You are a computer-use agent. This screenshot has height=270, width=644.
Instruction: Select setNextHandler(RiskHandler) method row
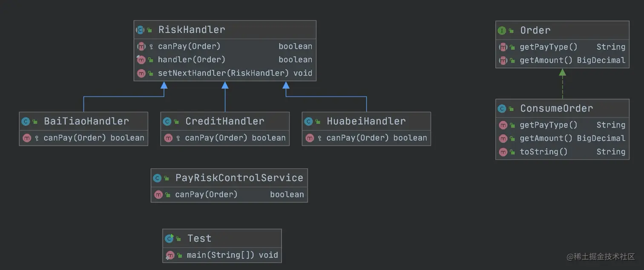(225, 73)
